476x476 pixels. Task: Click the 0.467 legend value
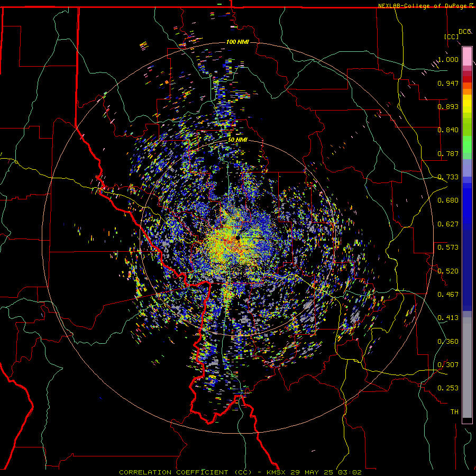tap(448, 294)
